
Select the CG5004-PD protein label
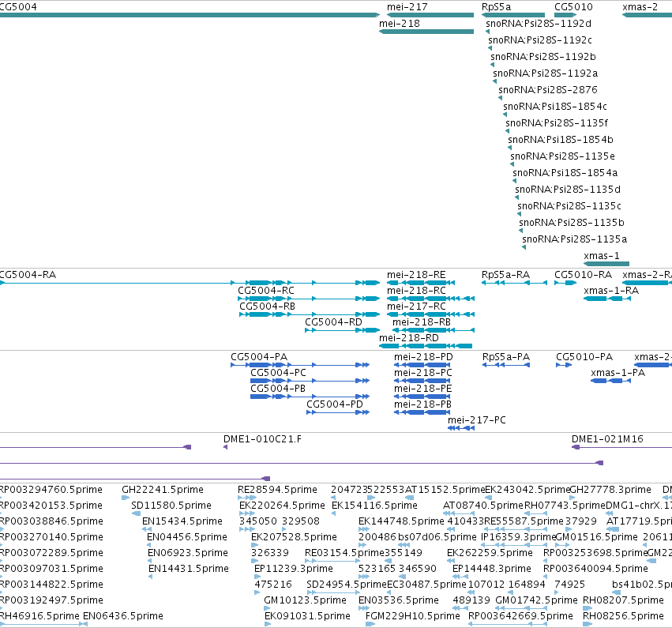tap(335, 404)
